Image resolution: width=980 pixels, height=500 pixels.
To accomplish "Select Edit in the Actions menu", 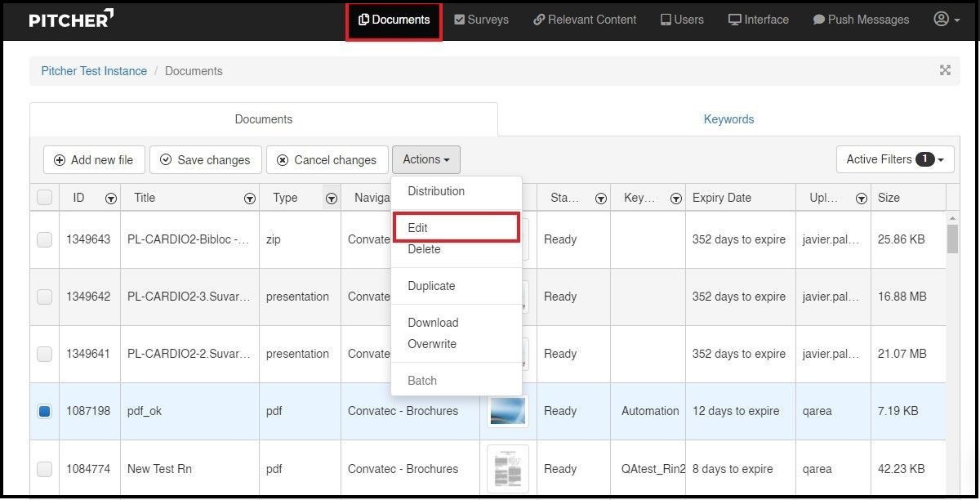I will click(x=417, y=228).
